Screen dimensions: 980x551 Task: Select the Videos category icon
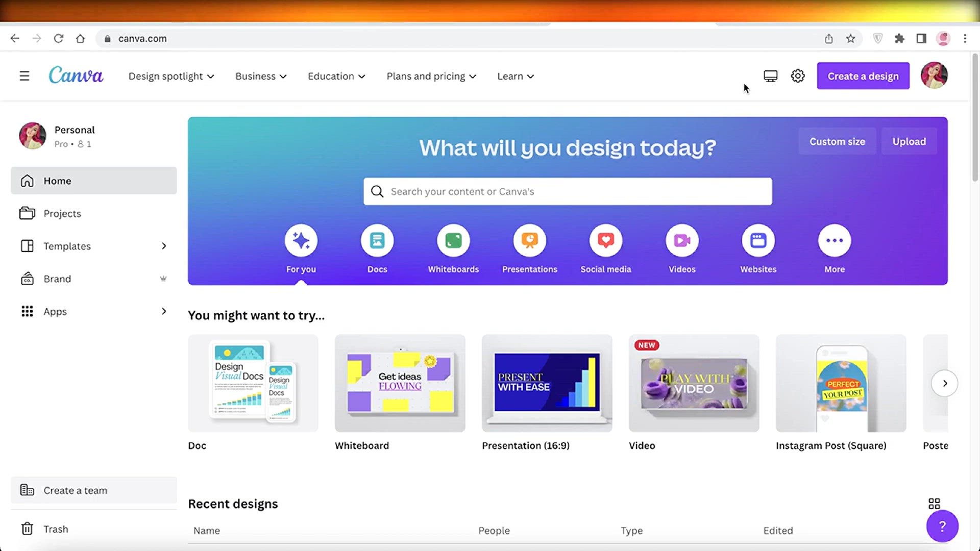(x=682, y=240)
